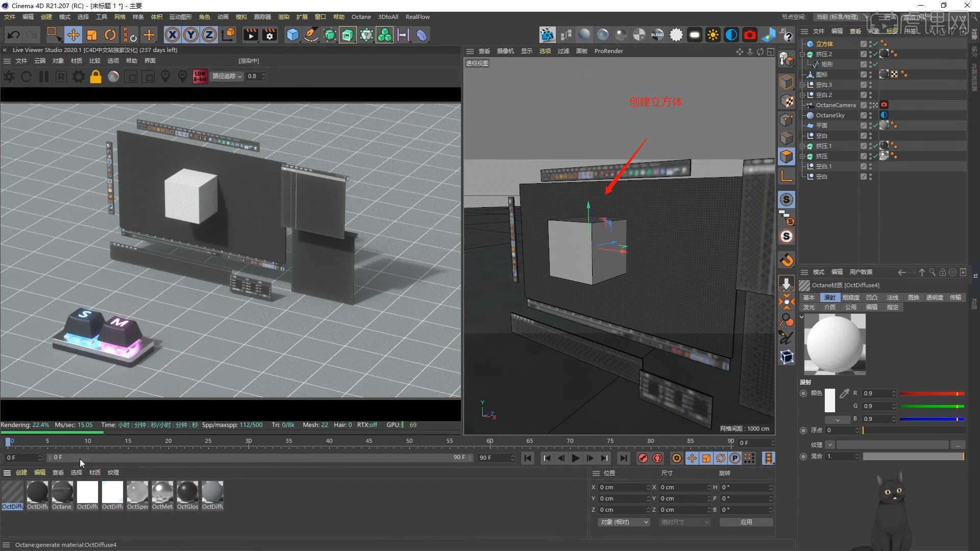The image size is (980, 551).
Task: Click the Play forward button
Action: (x=575, y=458)
